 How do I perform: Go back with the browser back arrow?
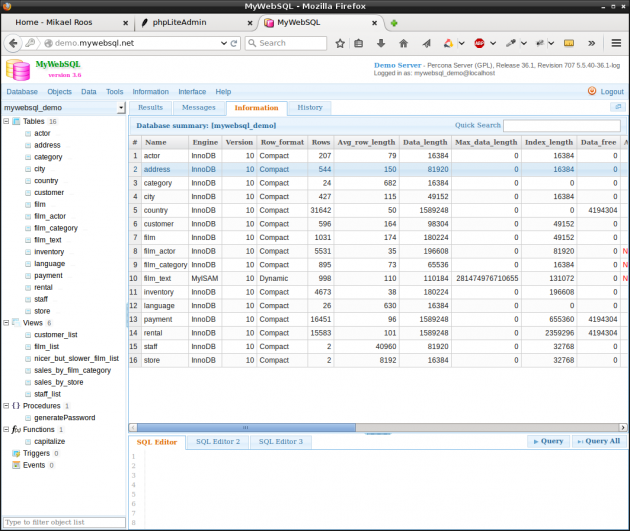(13, 43)
